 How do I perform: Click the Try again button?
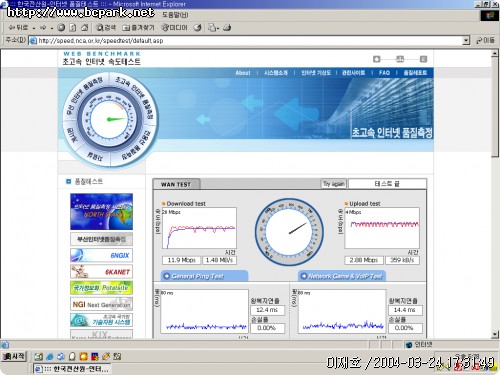point(334,184)
